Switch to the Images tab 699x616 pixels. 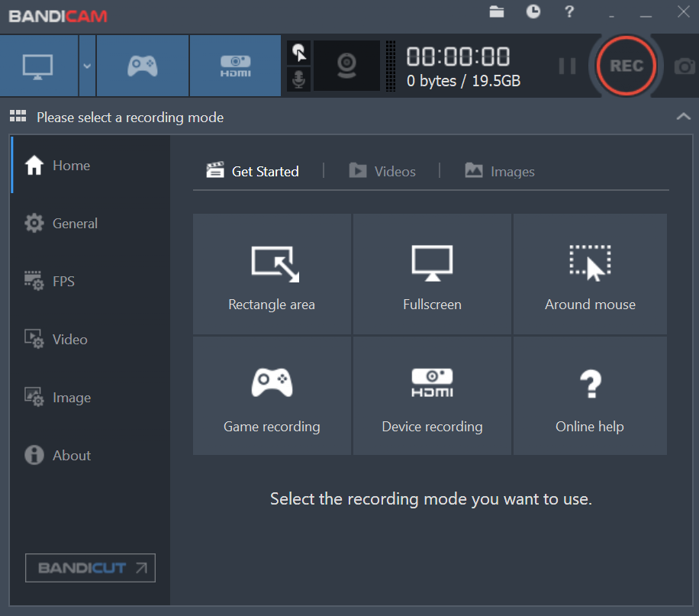pyautogui.click(x=500, y=171)
